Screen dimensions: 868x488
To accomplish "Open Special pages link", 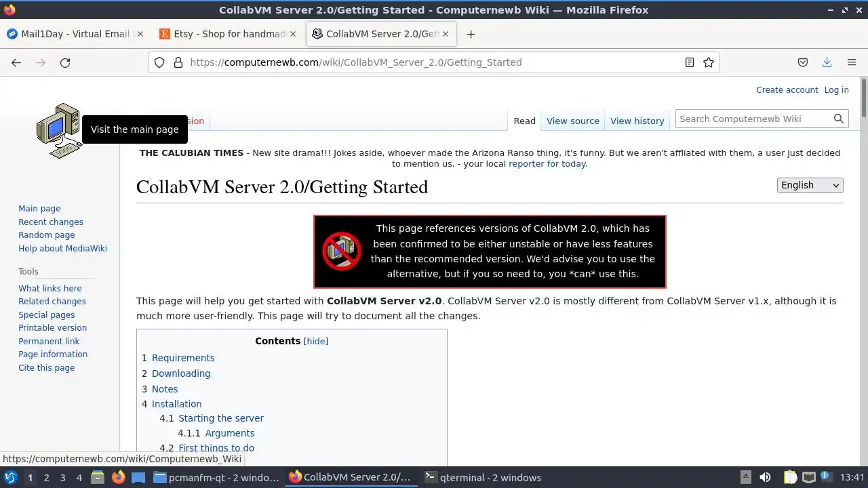I will [47, 314].
